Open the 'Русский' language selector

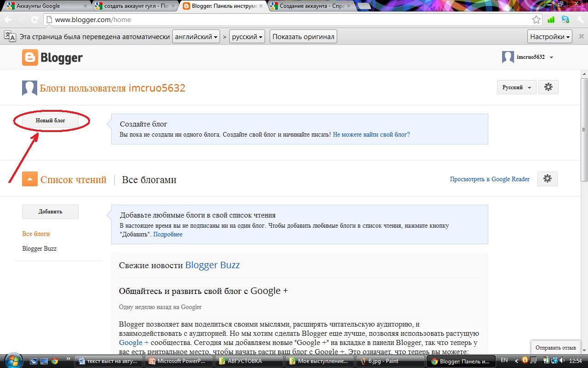click(516, 87)
